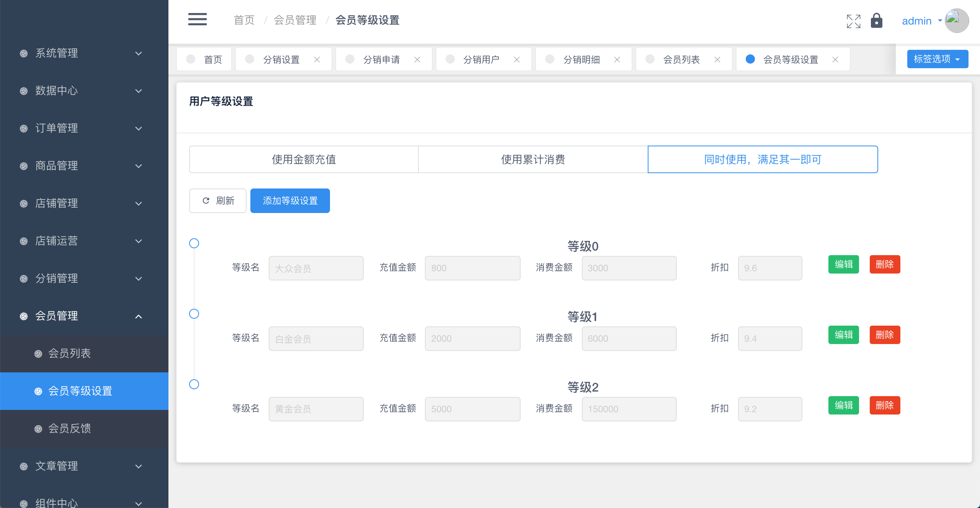Viewport: 980px width, 508px height.
Task: Click 添加等级设置 button
Action: [290, 201]
